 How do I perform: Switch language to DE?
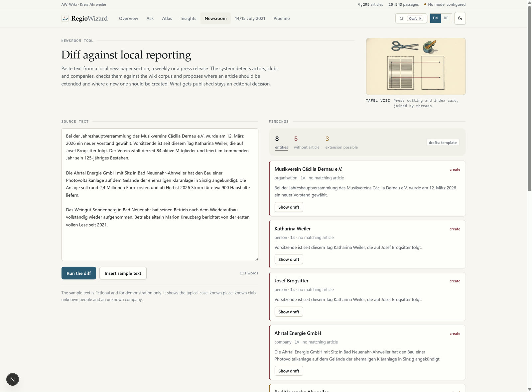coord(446,18)
